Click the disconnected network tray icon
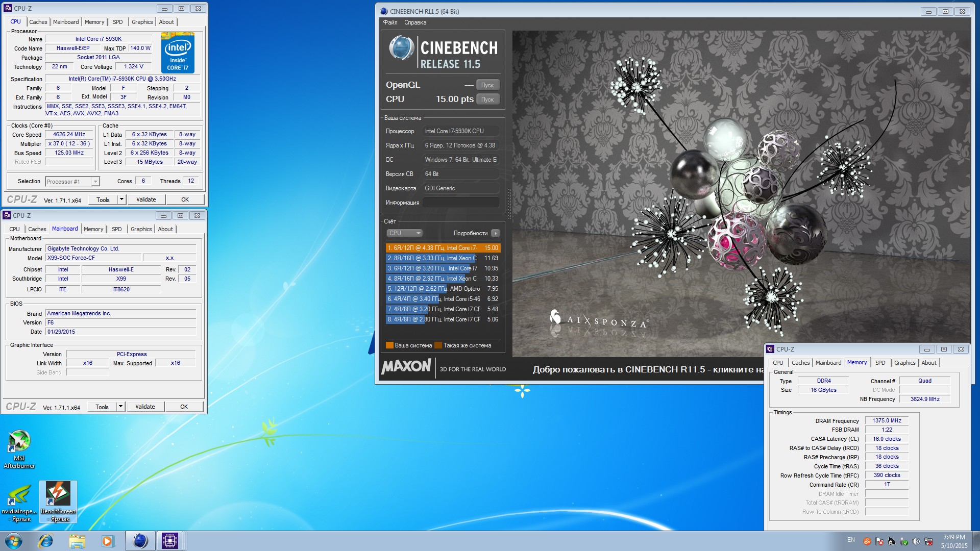 (928, 541)
